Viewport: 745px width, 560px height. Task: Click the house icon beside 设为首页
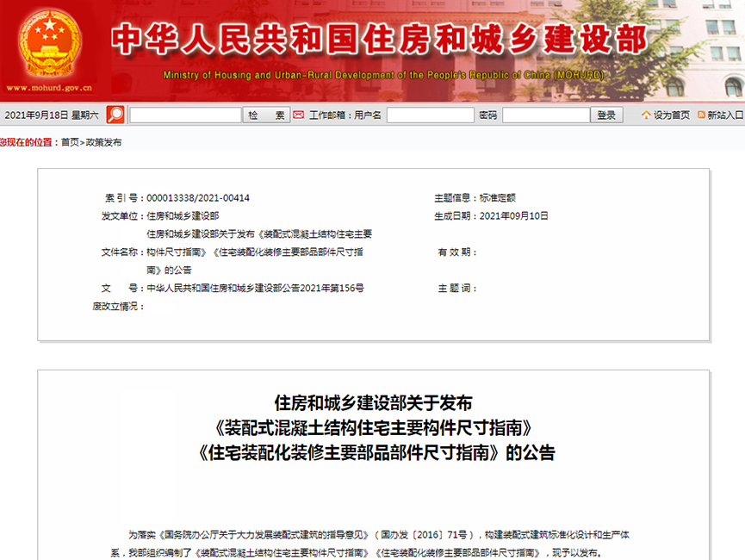pos(646,115)
